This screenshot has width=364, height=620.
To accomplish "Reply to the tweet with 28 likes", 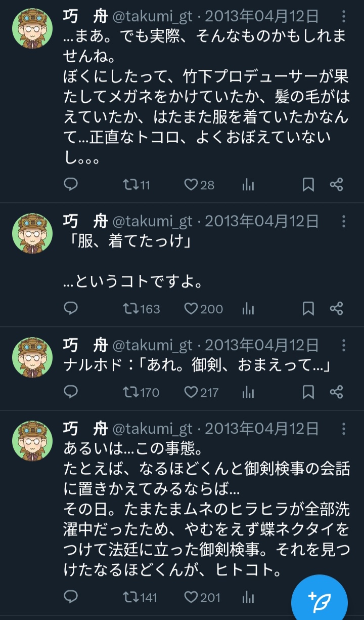I will point(71,185).
